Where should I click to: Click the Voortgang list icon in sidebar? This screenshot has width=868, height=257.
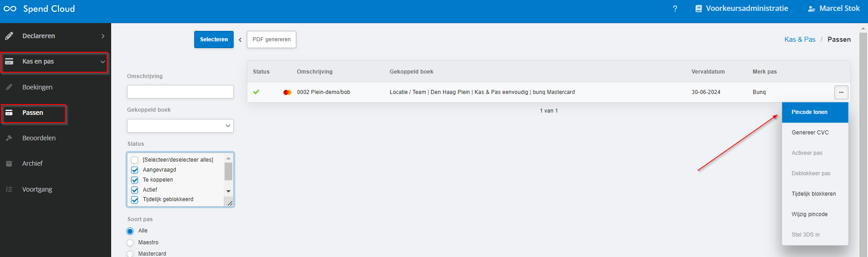[x=9, y=189]
